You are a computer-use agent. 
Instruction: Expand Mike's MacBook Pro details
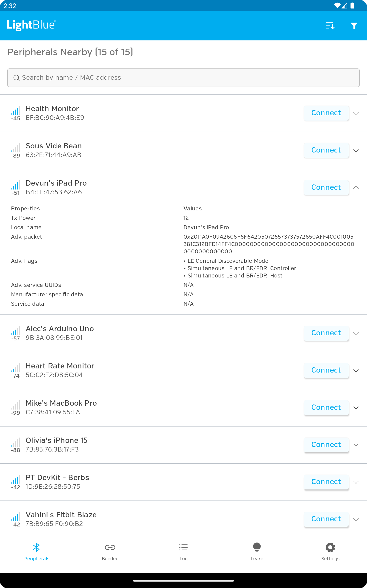coord(356,407)
